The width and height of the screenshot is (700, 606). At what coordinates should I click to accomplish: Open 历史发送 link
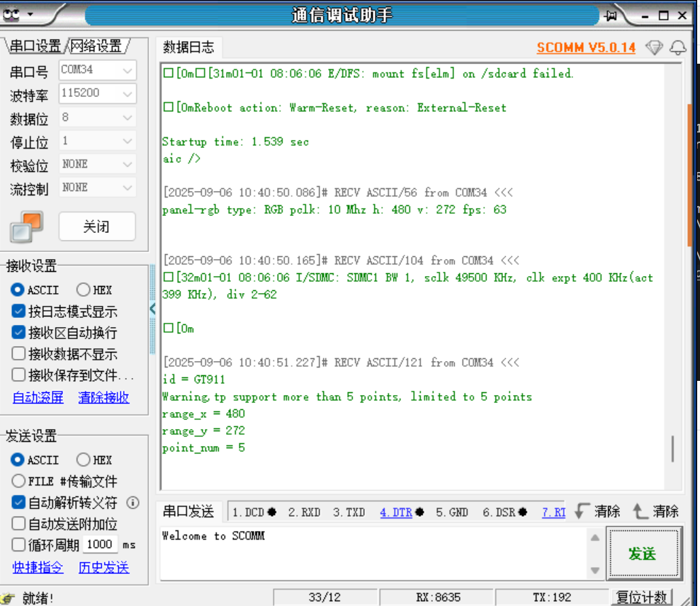coord(103,568)
